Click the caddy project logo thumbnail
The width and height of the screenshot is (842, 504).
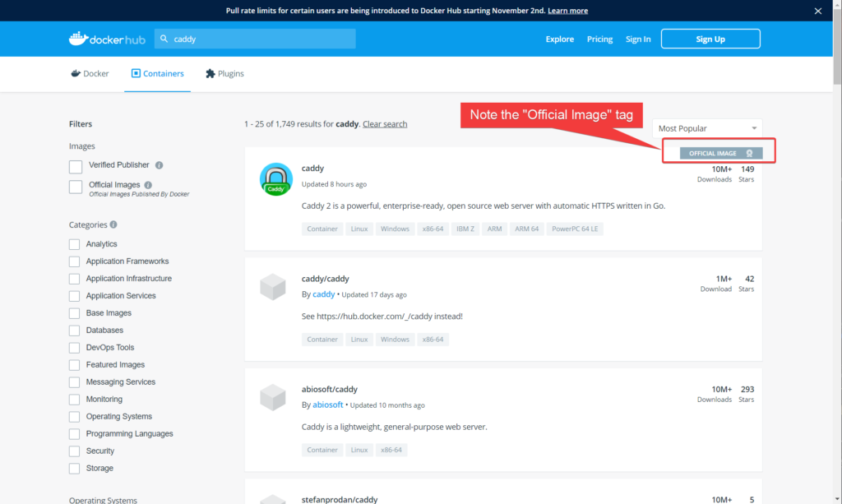pyautogui.click(x=275, y=178)
